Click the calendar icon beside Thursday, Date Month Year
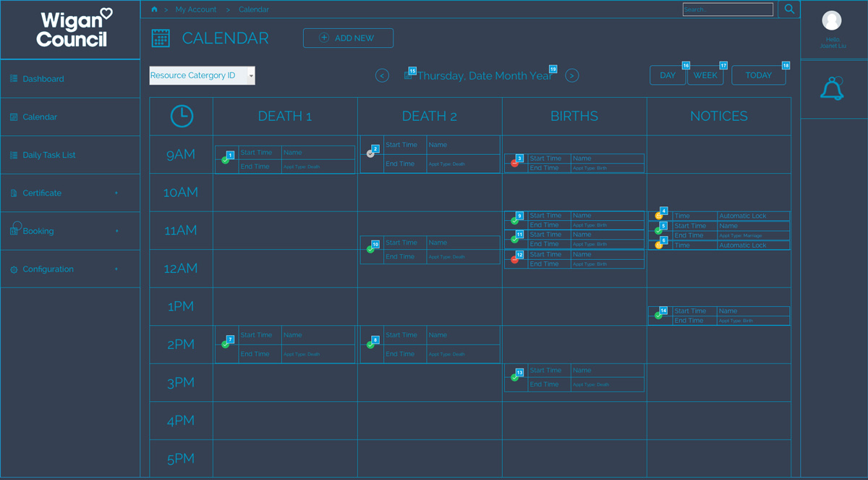The height and width of the screenshot is (480, 868). [407, 75]
